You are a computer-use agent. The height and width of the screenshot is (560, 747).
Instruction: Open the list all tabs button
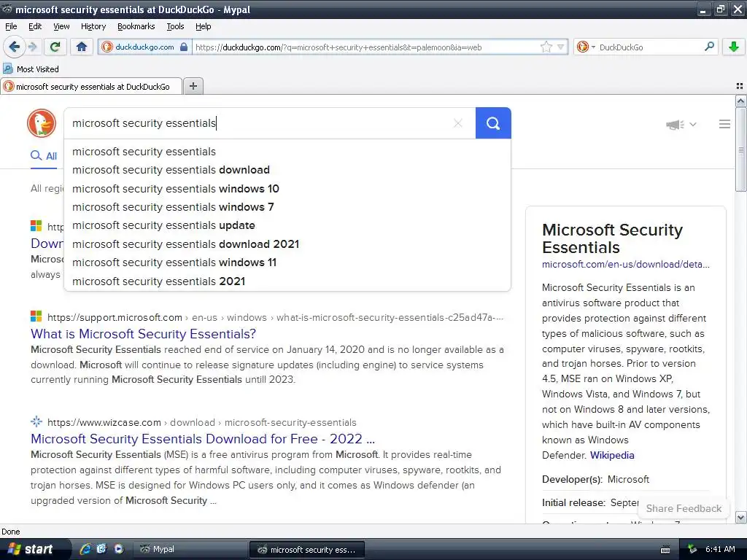pos(740,86)
